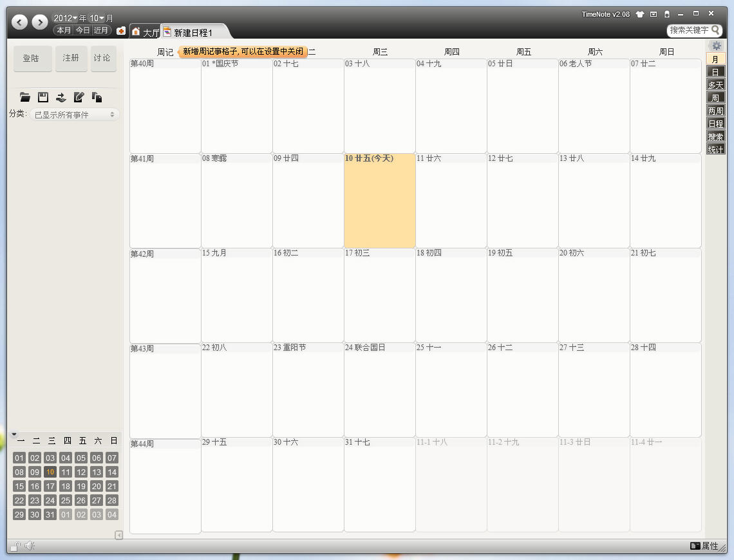Viewport: 734px width, 560px height.
Task: Click the pencil edit icon
Action: point(79,97)
